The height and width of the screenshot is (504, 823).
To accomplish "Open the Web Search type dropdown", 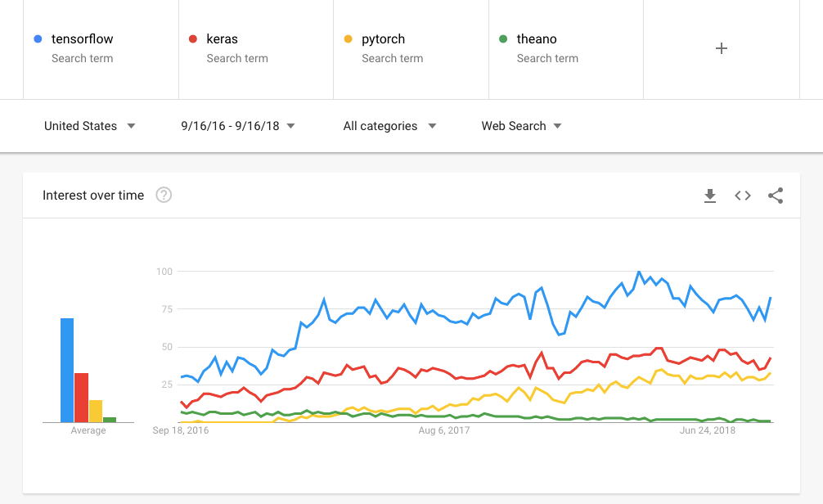I will [x=521, y=126].
